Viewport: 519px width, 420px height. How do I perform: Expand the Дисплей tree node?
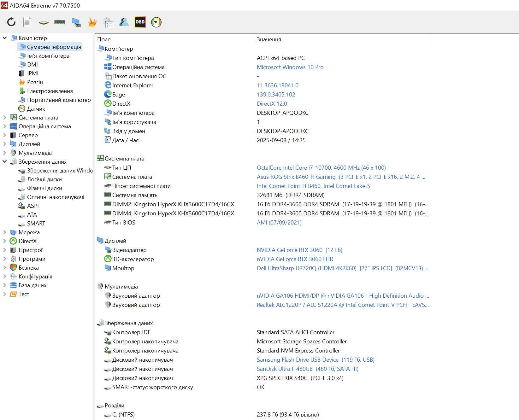[x=4, y=144]
